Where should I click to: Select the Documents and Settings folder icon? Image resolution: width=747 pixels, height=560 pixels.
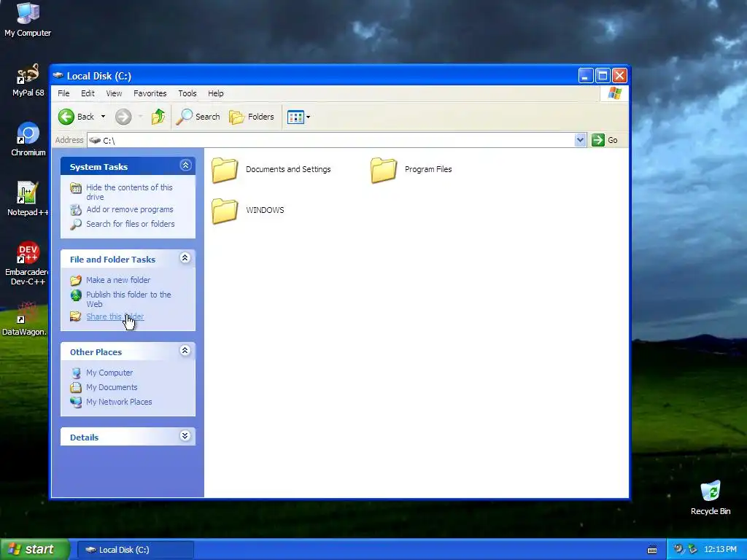(225, 170)
